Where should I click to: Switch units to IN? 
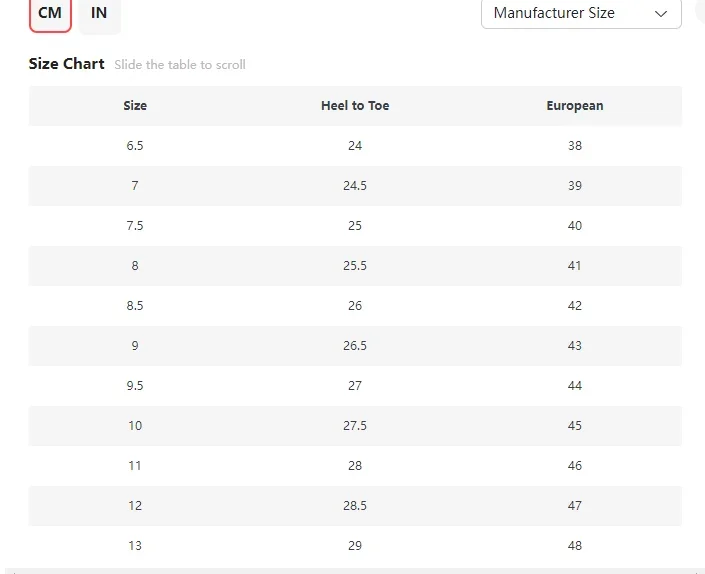(x=99, y=13)
